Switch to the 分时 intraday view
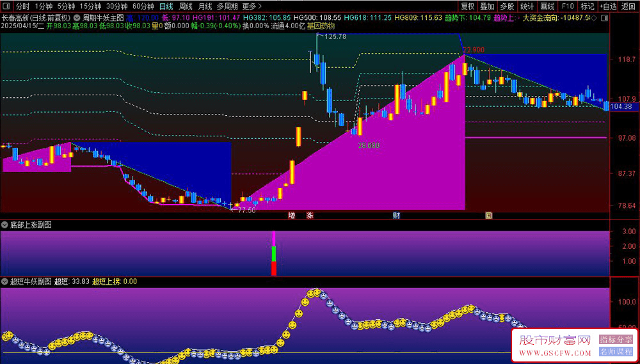640x364 pixels. tap(22, 6)
